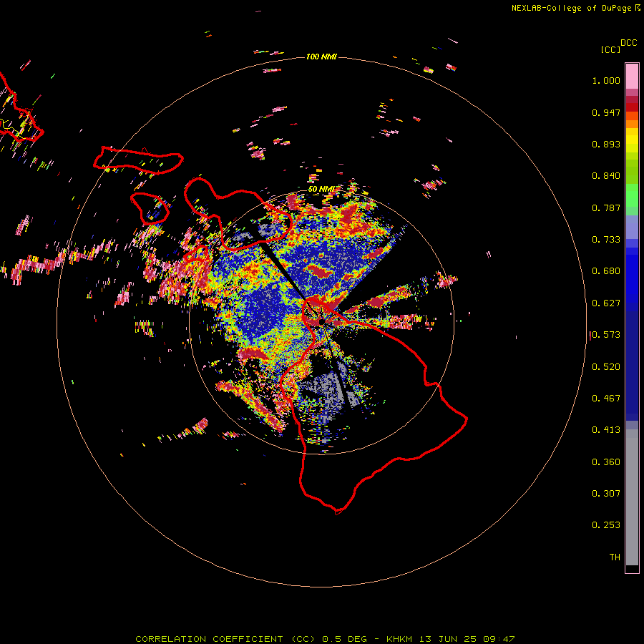The height and width of the screenshot is (644, 644).
Task: Click the 0.787 color scale value
Action: click(606, 208)
